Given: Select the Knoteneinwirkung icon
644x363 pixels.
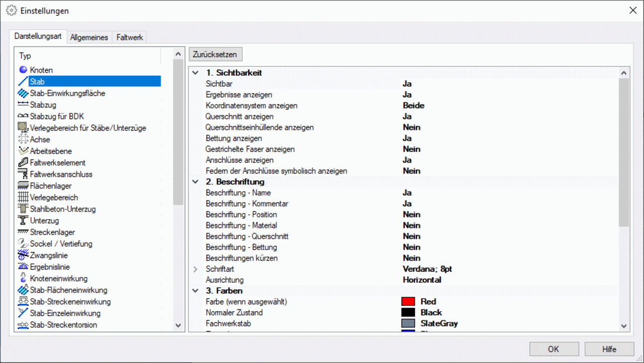Looking at the screenshot, I should [23, 278].
